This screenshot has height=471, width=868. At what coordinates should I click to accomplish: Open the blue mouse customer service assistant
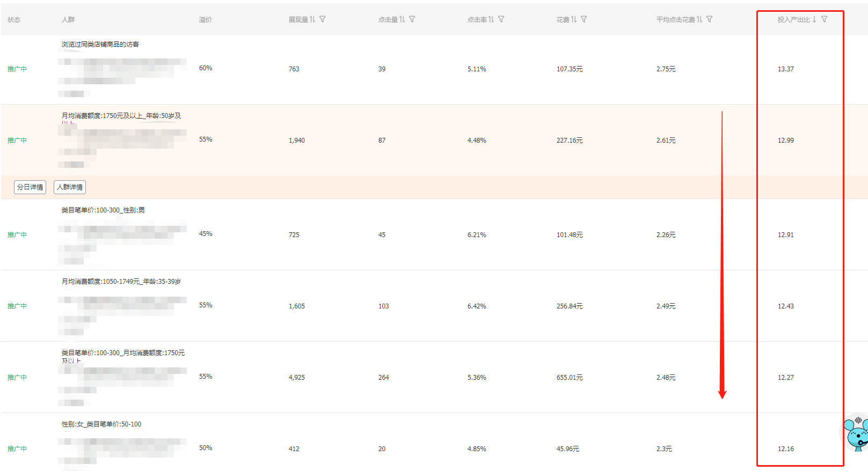855,433
